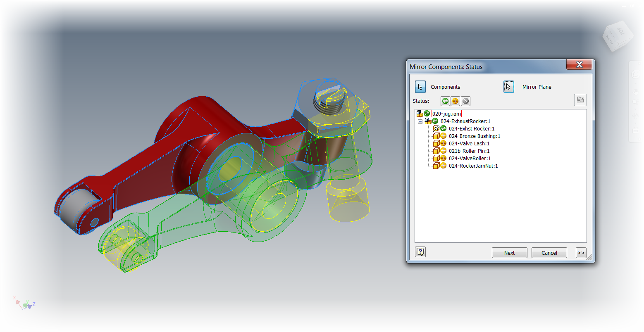Set status to Mirror using green status icon

point(445,101)
